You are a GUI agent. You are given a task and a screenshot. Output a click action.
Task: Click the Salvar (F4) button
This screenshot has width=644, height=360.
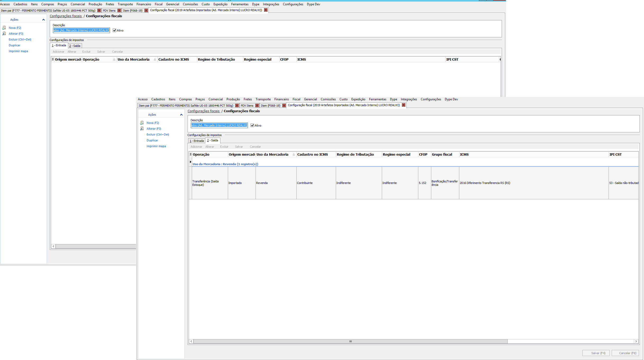coord(596,353)
